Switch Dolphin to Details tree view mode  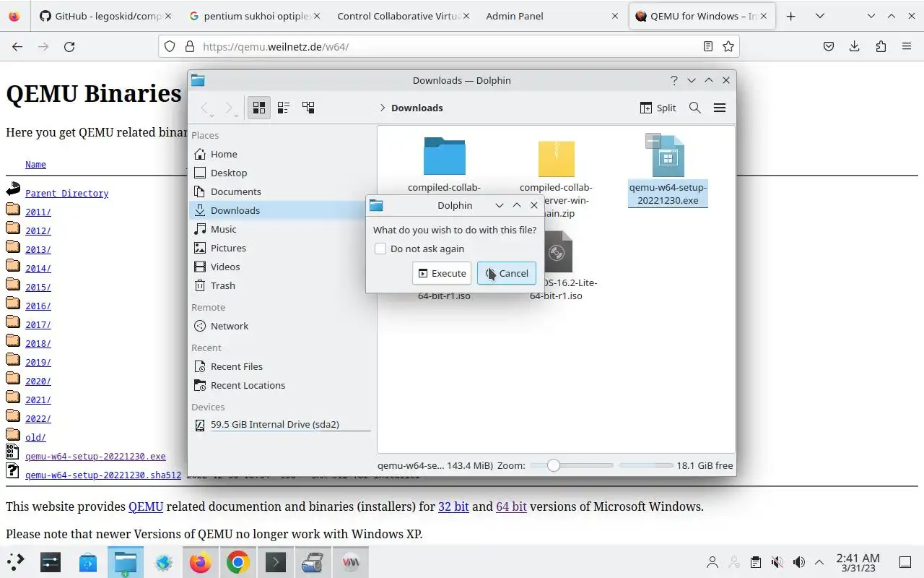point(308,108)
